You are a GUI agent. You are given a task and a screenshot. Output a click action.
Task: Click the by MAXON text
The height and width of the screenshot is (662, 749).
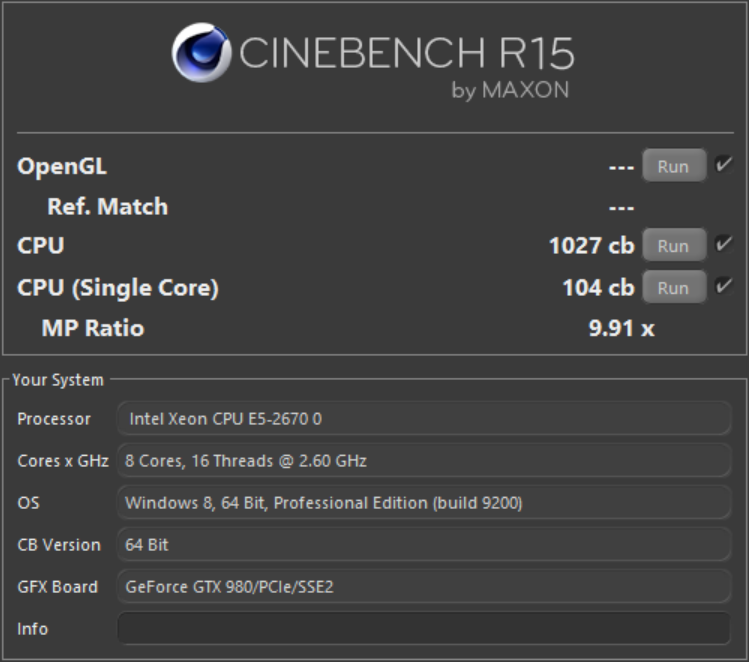click(511, 90)
